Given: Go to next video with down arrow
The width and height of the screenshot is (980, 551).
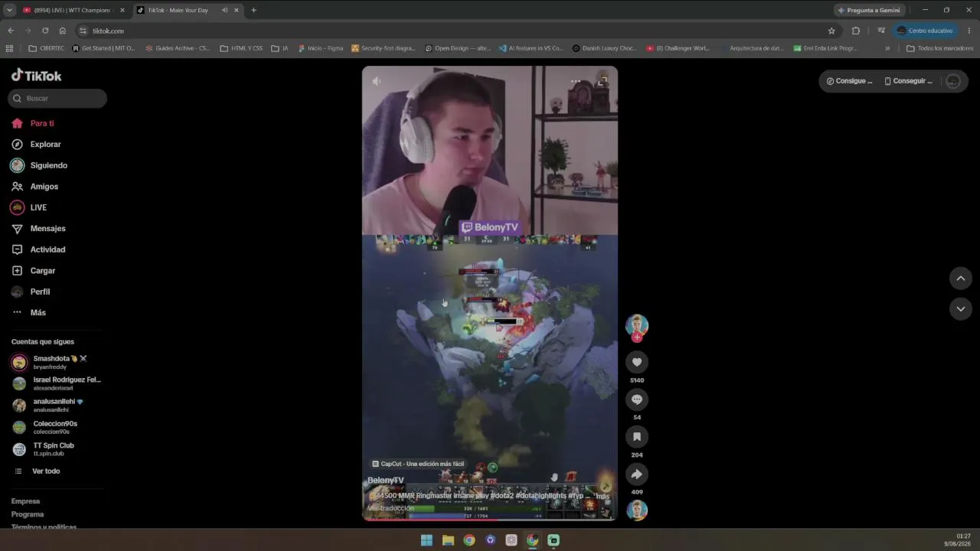Looking at the screenshot, I should [961, 309].
